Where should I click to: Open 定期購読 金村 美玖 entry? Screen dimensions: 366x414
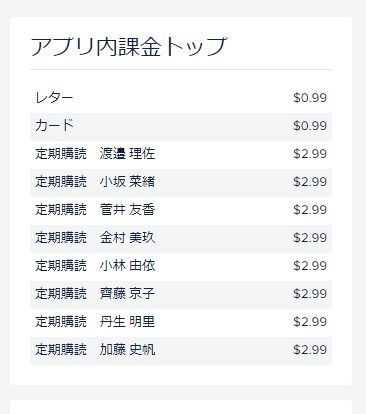(181, 239)
